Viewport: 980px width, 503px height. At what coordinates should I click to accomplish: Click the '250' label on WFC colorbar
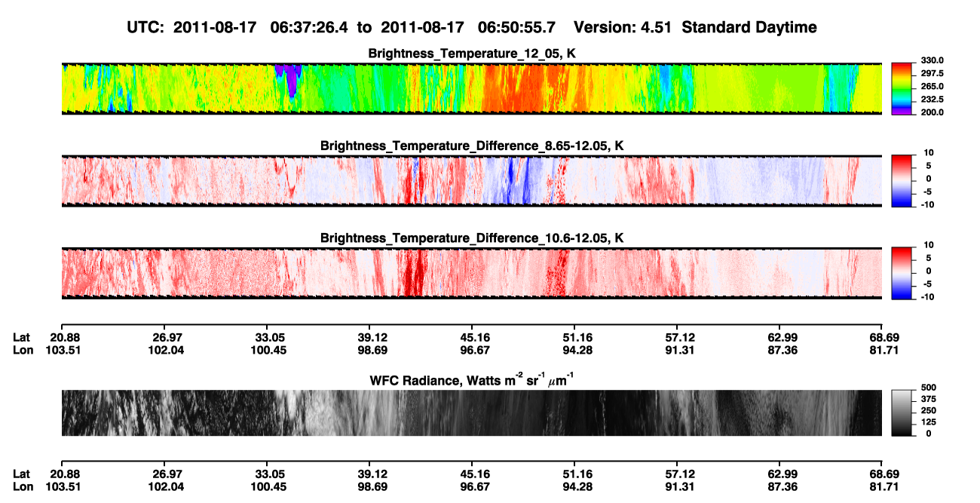(x=929, y=412)
